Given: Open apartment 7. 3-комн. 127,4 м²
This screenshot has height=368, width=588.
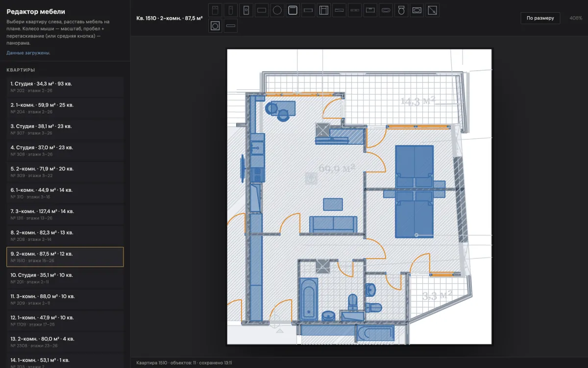Looking at the screenshot, I should point(65,214).
